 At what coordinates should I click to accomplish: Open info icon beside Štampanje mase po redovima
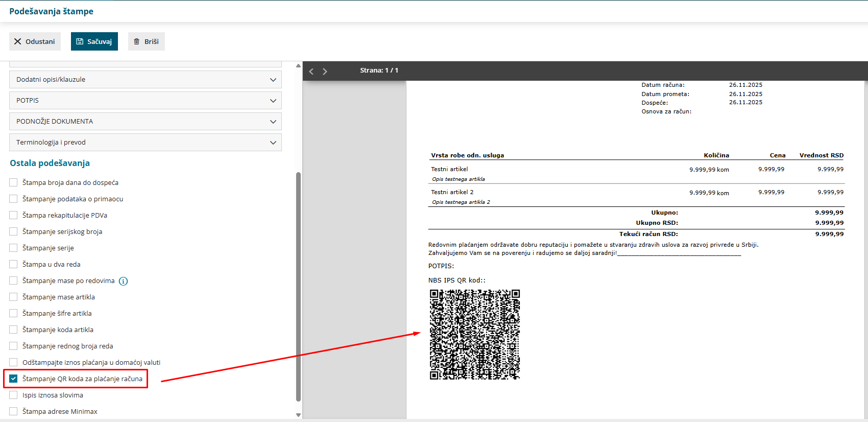pos(123,281)
